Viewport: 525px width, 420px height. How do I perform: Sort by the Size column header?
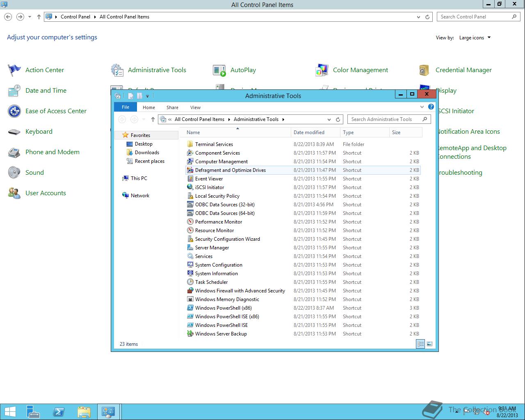(x=405, y=132)
